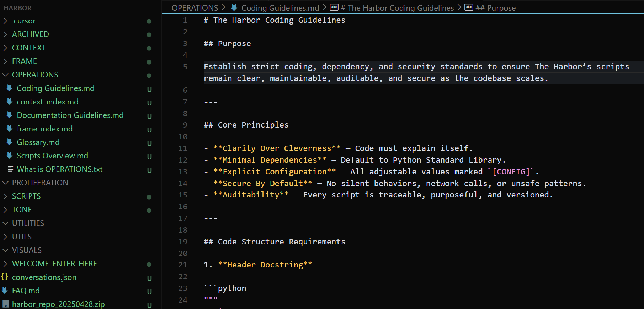
Task: Collapse the OPERATIONS folder
Action: (5, 75)
